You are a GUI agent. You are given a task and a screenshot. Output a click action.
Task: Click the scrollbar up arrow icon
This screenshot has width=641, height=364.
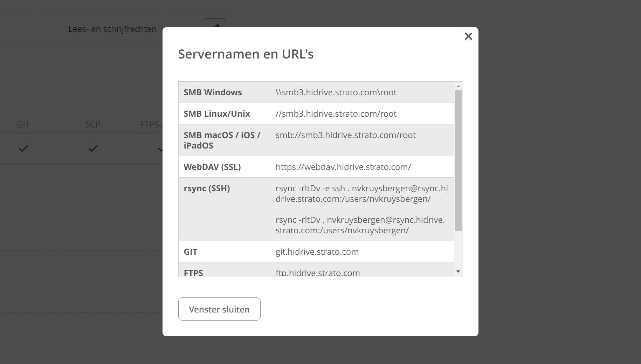(458, 85)
